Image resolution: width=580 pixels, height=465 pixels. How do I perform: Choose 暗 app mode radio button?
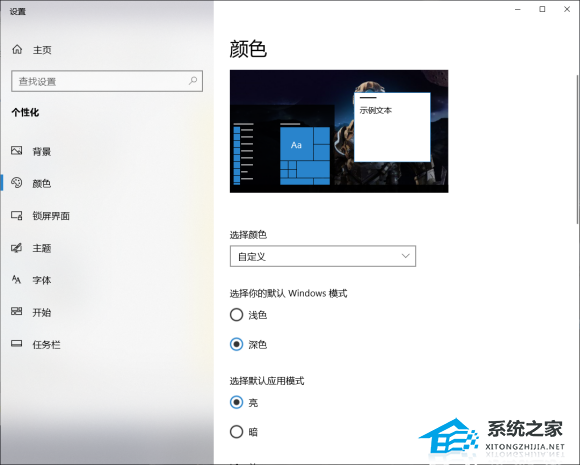[236, 431]
